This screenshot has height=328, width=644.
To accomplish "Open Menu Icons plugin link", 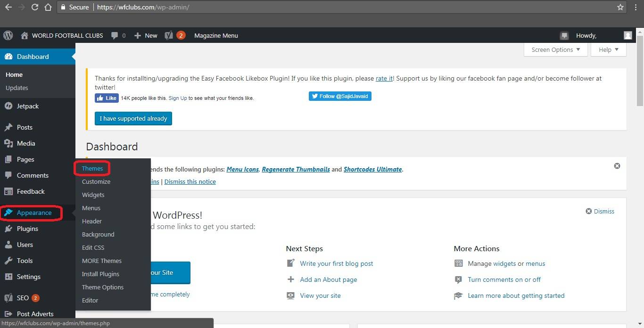I will [x=243, y=169].
